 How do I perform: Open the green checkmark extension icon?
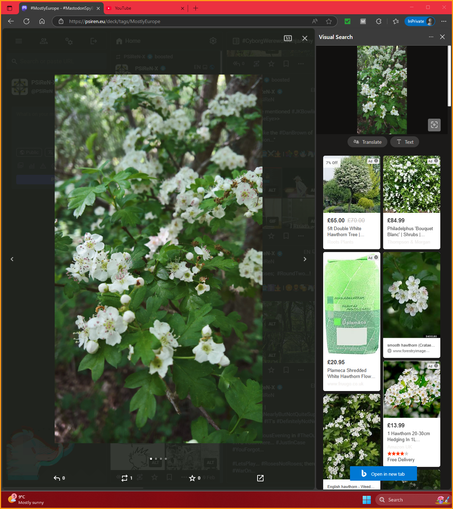(347, 21)
